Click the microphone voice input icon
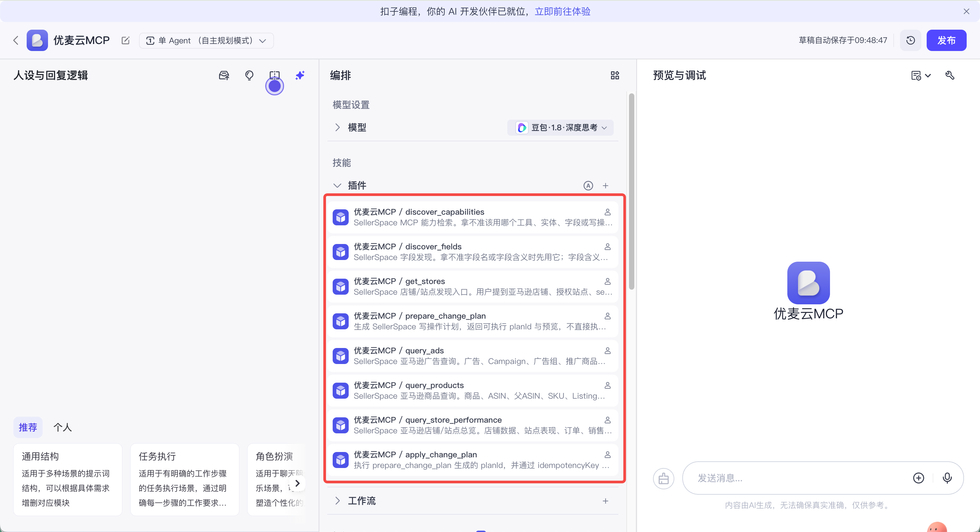This screenshot has height=532, width=980. pos(947,478)
